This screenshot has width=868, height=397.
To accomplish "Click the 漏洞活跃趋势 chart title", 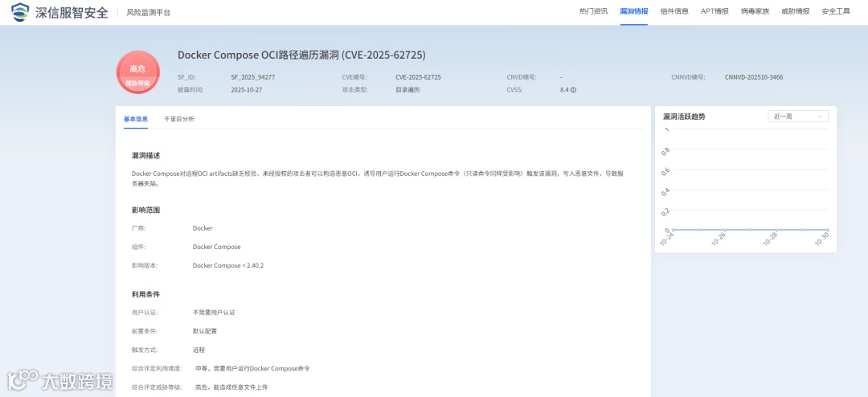I will click(684, 117).
